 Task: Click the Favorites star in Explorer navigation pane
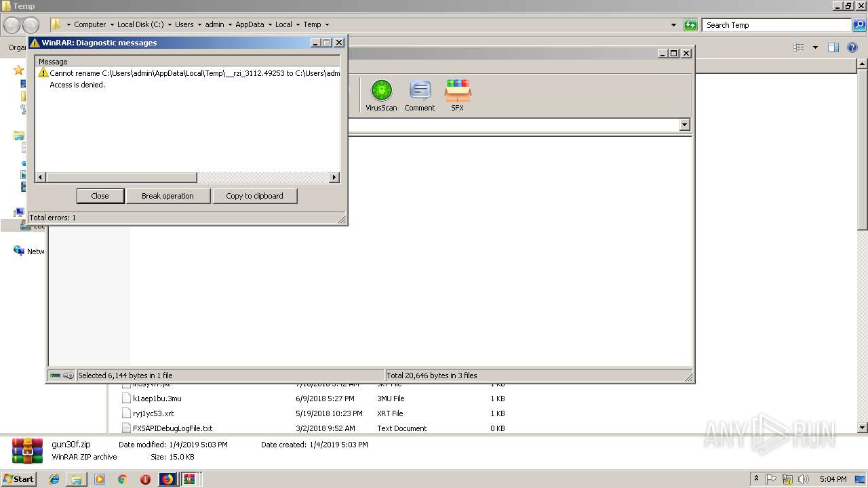(x=18, y=70)
